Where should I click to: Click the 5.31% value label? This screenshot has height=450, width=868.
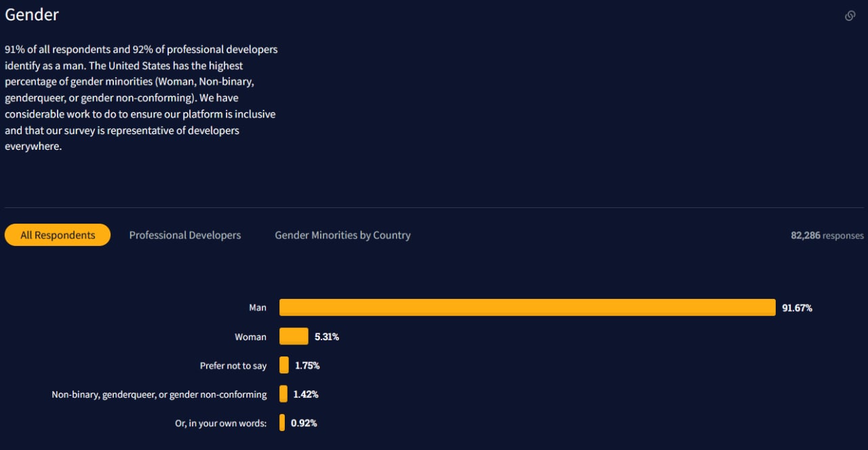pos(327,337)
